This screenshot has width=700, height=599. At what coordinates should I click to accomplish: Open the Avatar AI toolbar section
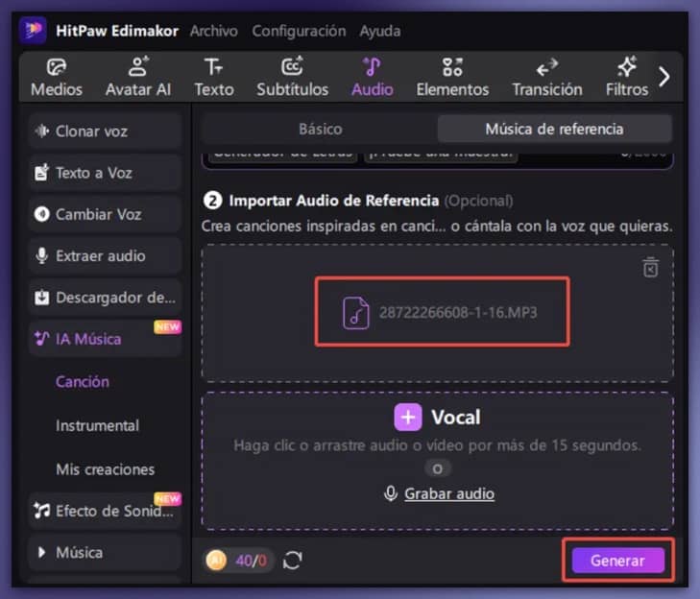coord(138,78)
